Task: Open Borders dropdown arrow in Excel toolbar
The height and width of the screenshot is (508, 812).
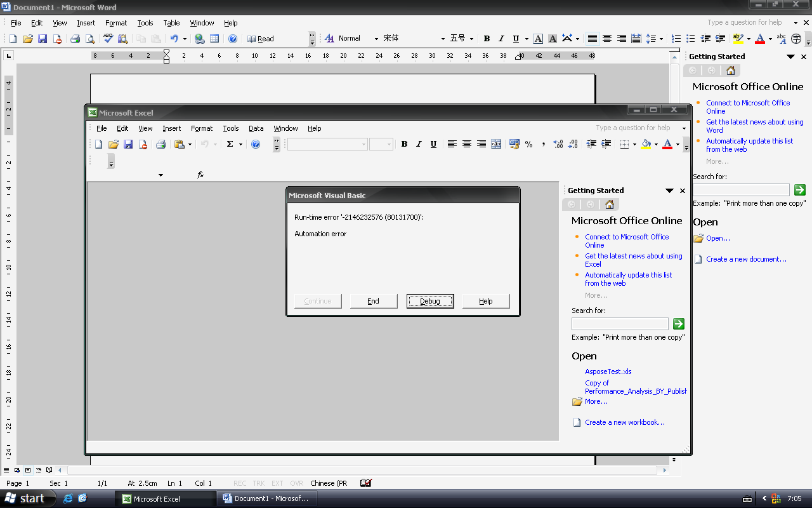Action: point(634,144)
